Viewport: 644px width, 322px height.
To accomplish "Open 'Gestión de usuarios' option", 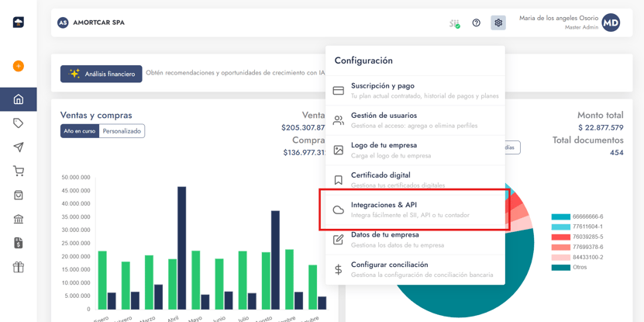I will (414, 120).
